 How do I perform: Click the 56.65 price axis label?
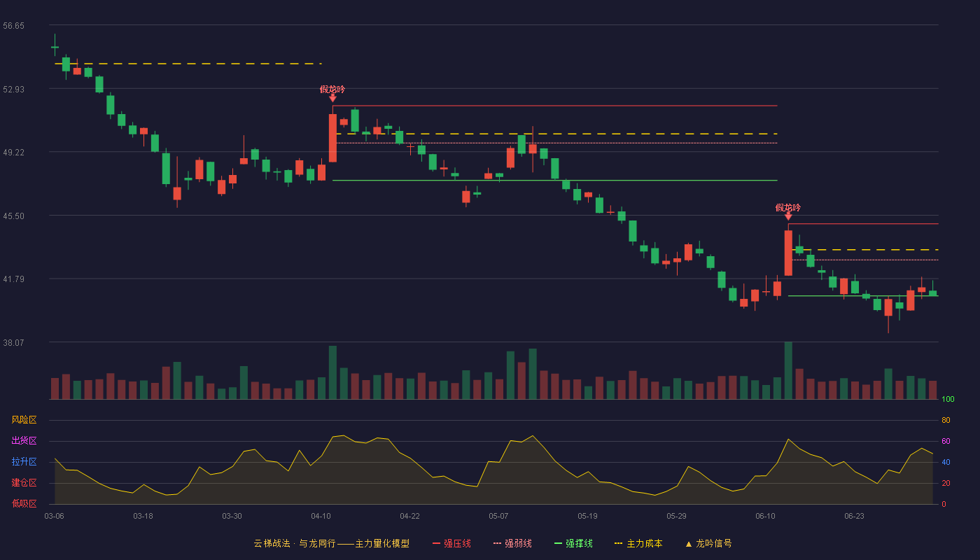13,26
